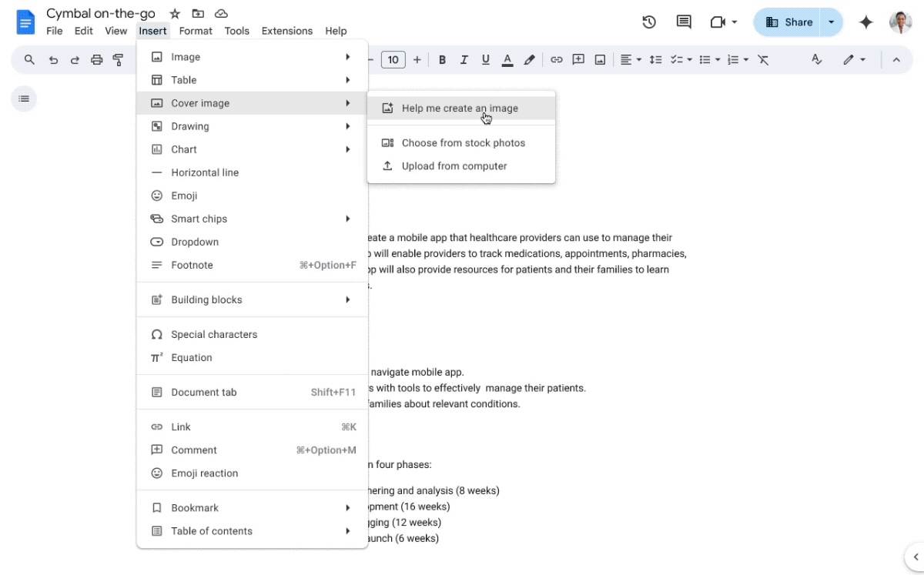Open the Share button dropdown arrow
The image size is (924, 575).
point(831,22)
